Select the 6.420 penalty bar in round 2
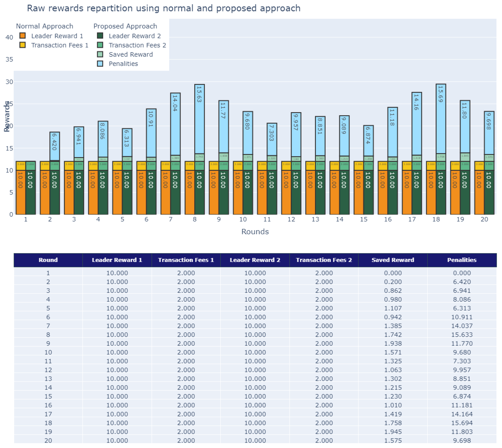The width and height of the screenshot is (502, 448). 54,146
